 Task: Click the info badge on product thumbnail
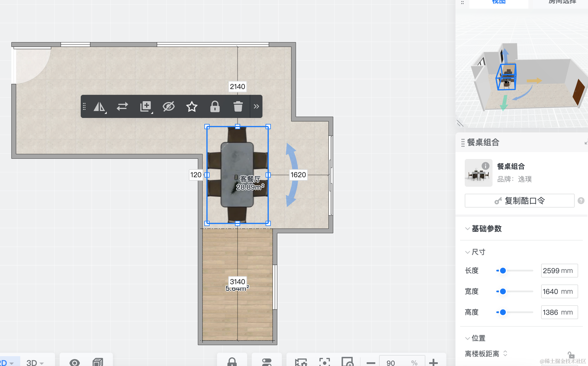pos(485,166)
